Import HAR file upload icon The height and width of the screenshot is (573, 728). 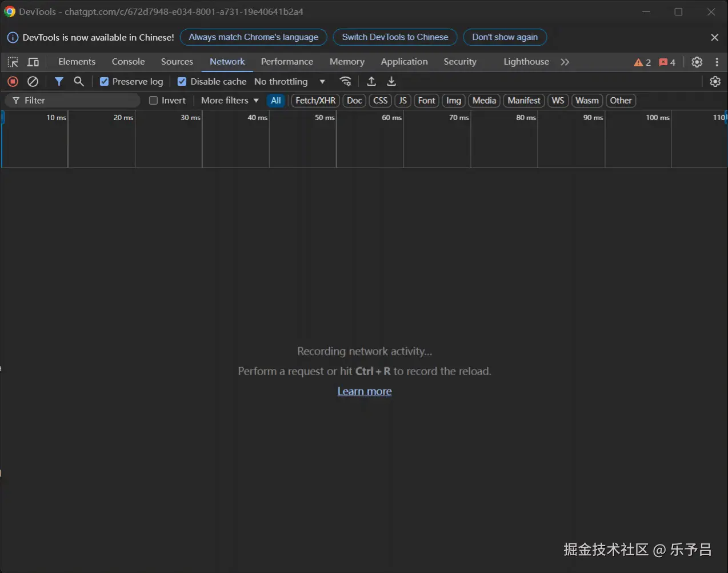[x=371, y=81]
